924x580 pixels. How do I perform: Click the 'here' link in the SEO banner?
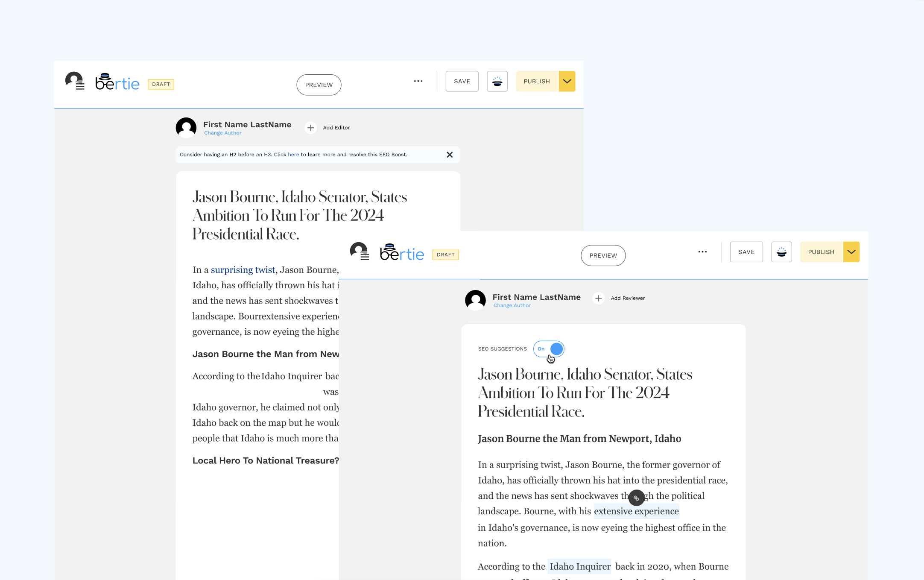pyautogui.click(x=293, y=155)
